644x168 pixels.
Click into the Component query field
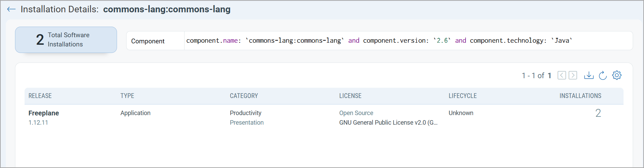pos(408,41)
